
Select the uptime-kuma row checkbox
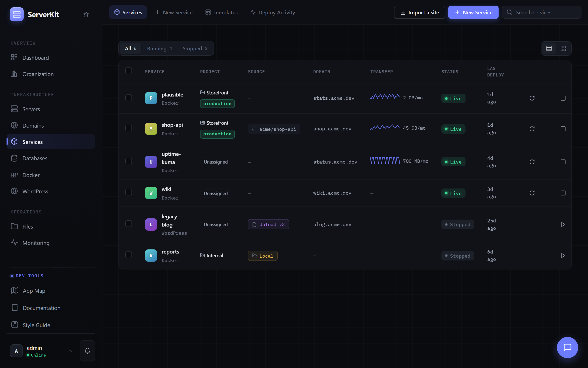[x=129, y=161]
